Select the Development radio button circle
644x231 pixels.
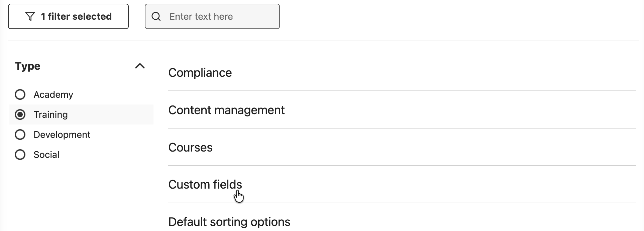point(20,135)
